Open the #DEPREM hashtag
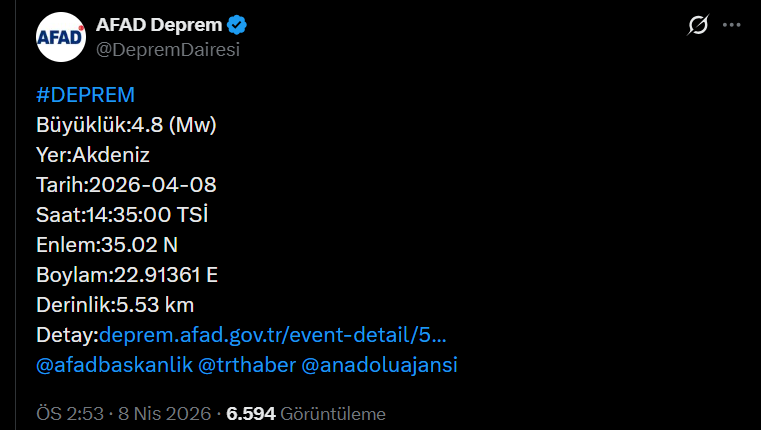The image size is (761, 430). (85, 95)
